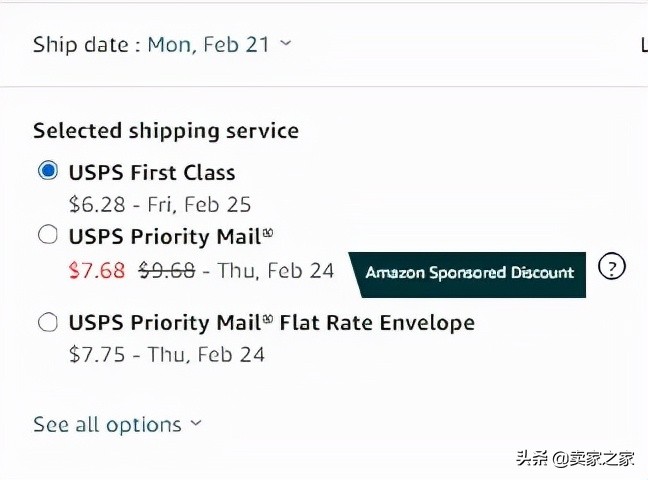This screenshot has width=648, height=480.
Task: Click the USPS First Class label
Action: [x=151, y=172]
